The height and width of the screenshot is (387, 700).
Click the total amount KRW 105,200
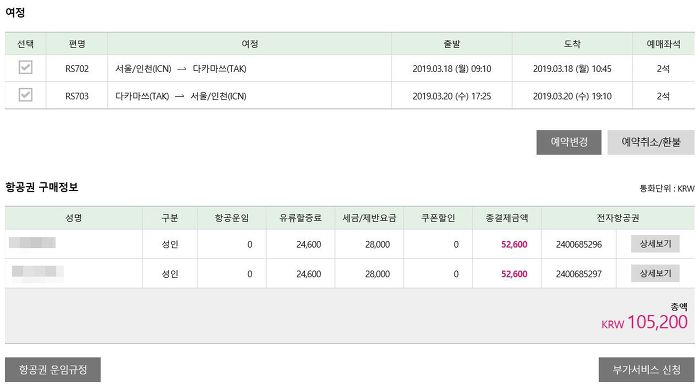(x=644, y=322)
